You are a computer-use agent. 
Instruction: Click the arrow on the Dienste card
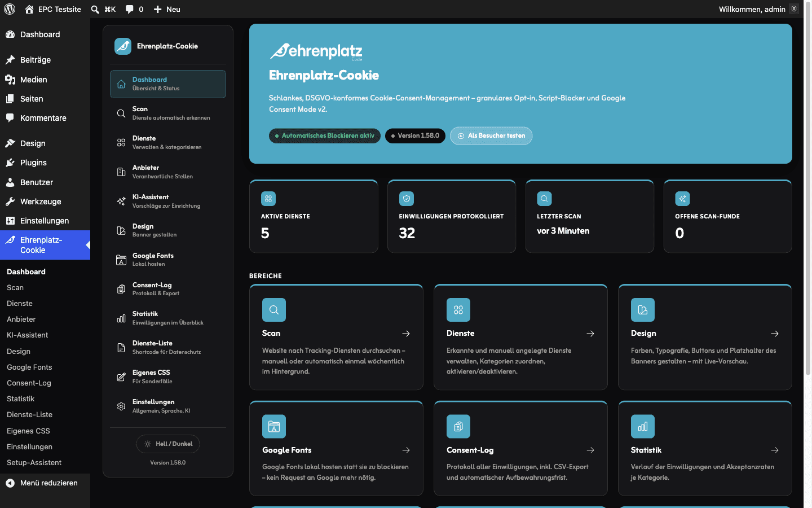pyautogui.click(x=590, y=334)
